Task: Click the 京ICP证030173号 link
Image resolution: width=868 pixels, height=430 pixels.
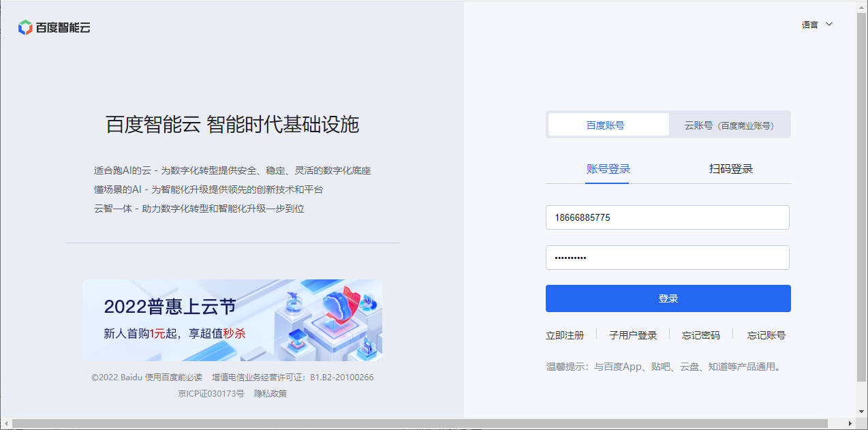Action: 211,393
